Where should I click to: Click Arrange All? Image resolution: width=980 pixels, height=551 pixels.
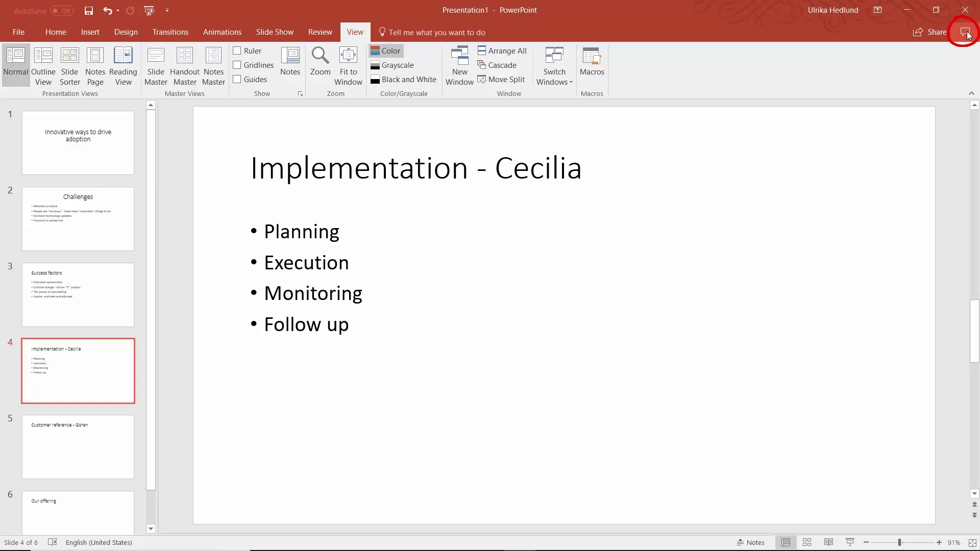(x=502, y=51)
